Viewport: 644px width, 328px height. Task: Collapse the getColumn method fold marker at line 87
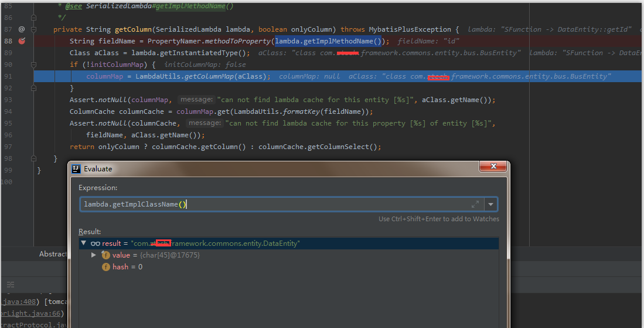click(34, 29)
